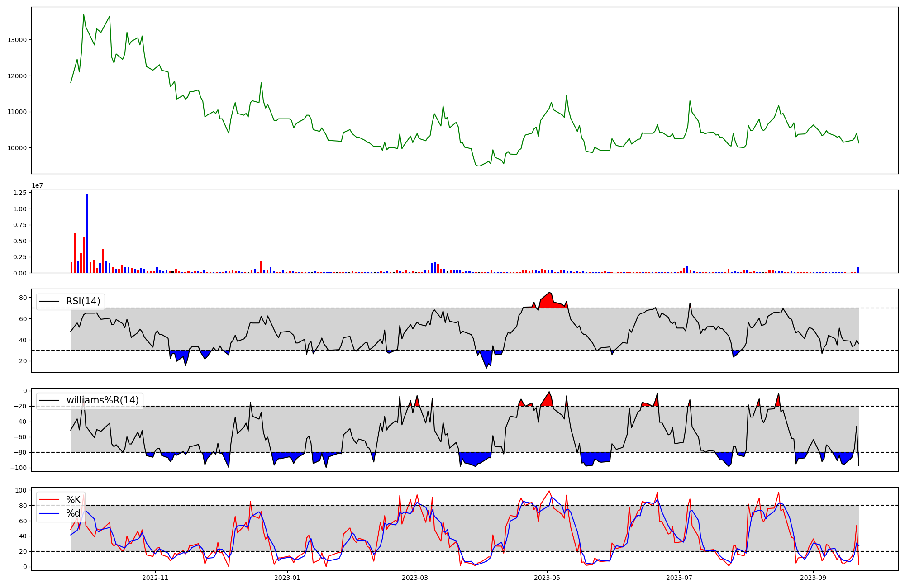Click the 2023-01 date axis label

(287, 578)
